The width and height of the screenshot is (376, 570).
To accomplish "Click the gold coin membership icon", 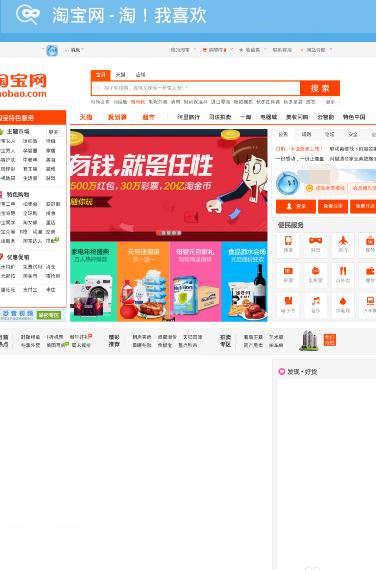I will point(309,188).
